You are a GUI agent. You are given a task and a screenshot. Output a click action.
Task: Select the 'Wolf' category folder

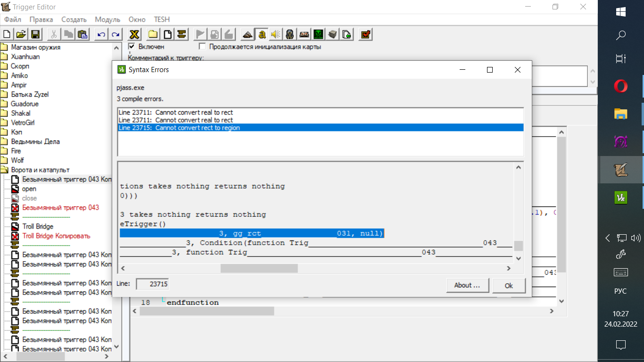pos(17,160)
